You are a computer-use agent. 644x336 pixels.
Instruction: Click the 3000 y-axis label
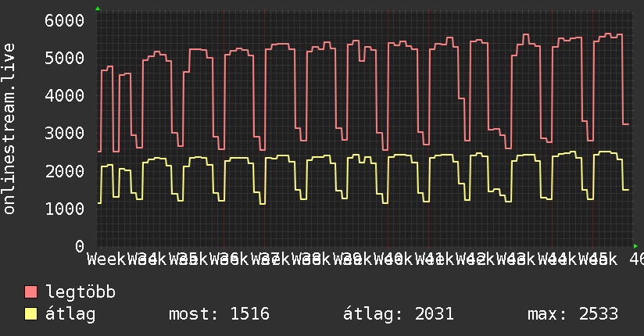click(65, 133)
